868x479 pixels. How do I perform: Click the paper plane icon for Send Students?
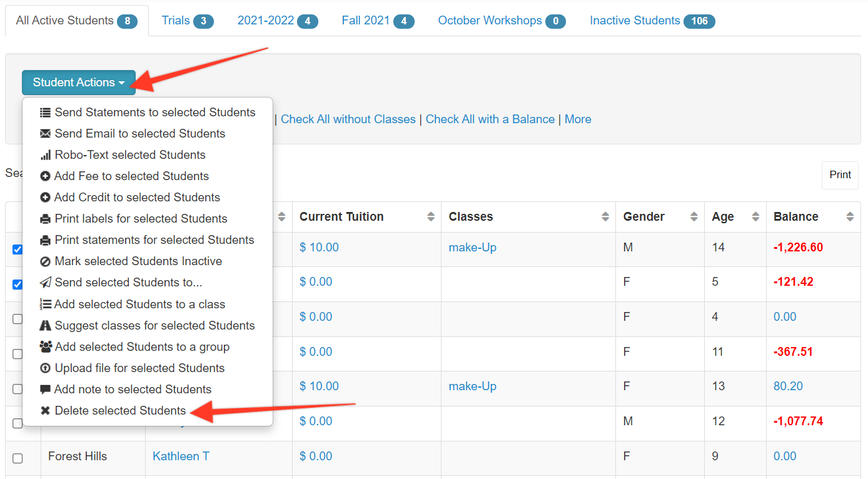[x=45, y=283]
